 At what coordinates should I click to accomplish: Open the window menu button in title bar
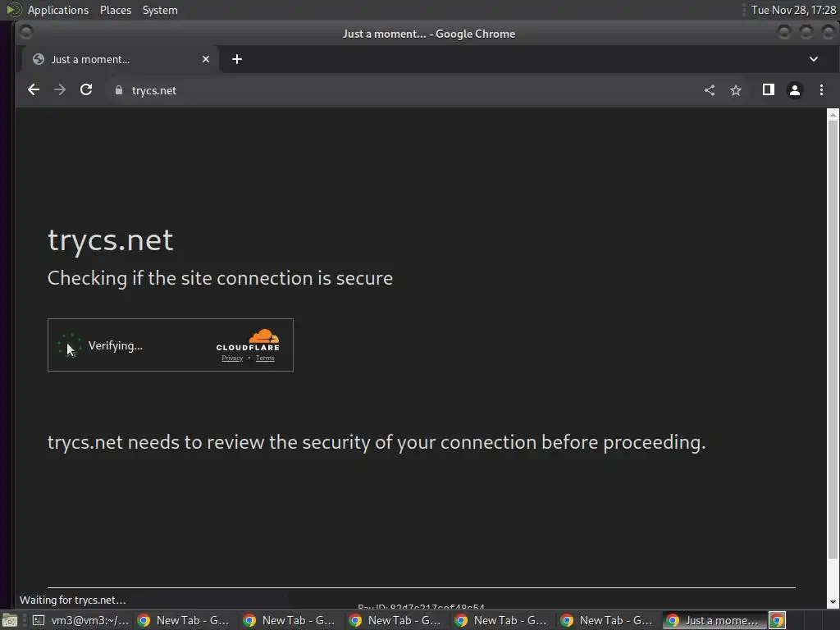25,33
